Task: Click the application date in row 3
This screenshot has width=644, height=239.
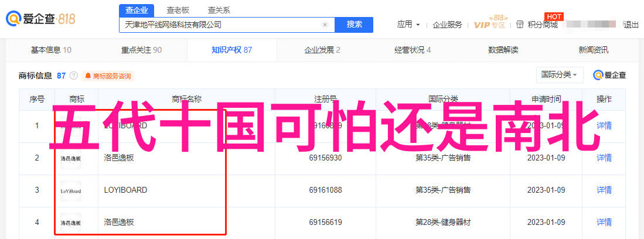Action: click(546, 190)
